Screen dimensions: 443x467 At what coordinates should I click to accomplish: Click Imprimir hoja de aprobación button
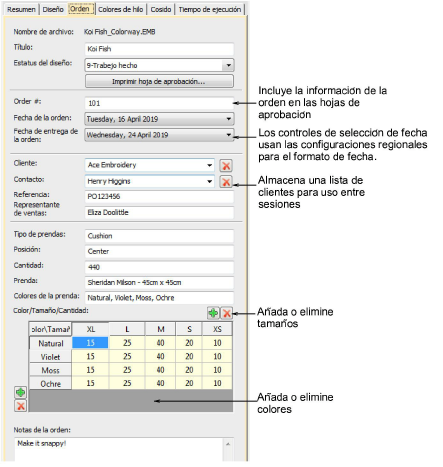[x=159, y=81]
